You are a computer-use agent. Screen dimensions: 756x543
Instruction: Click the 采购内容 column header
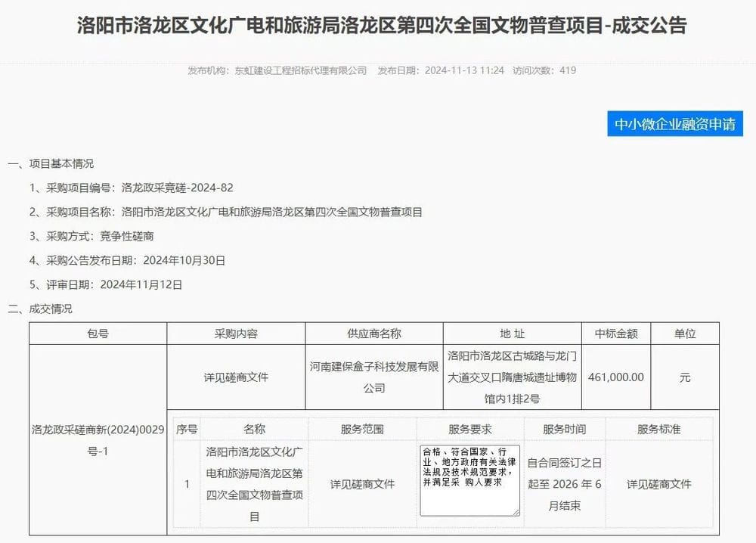click(236, 334)
